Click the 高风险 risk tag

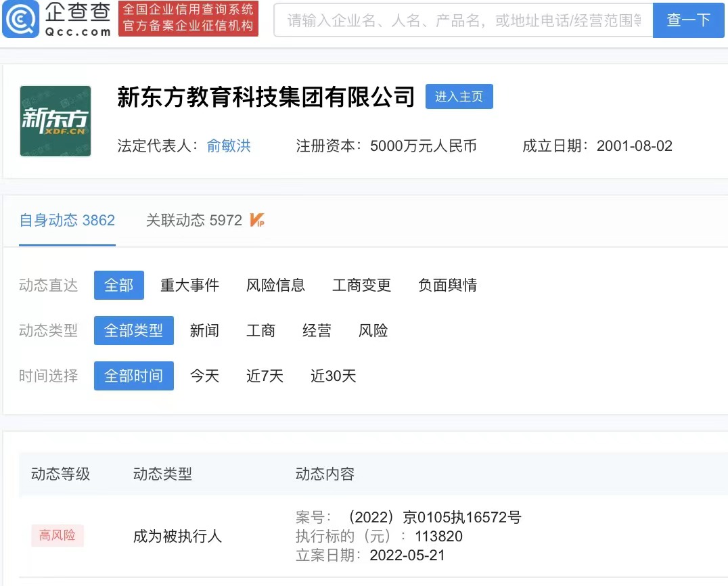point(58,535)
